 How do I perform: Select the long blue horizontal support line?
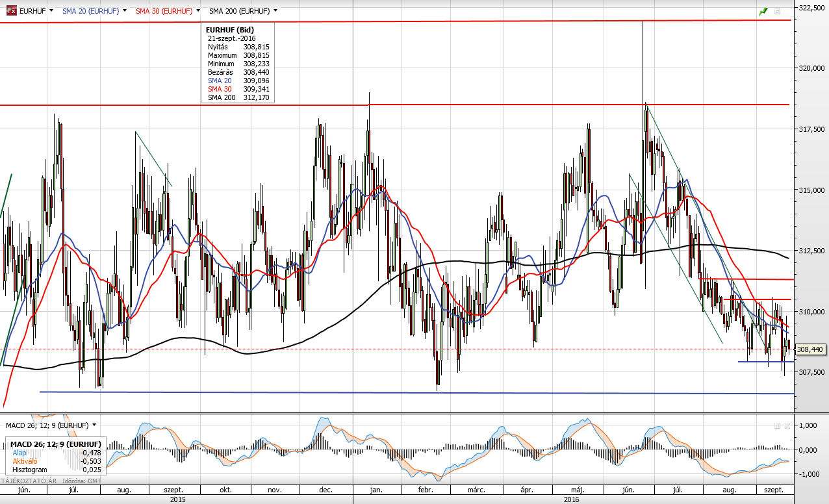pos(416,392)
